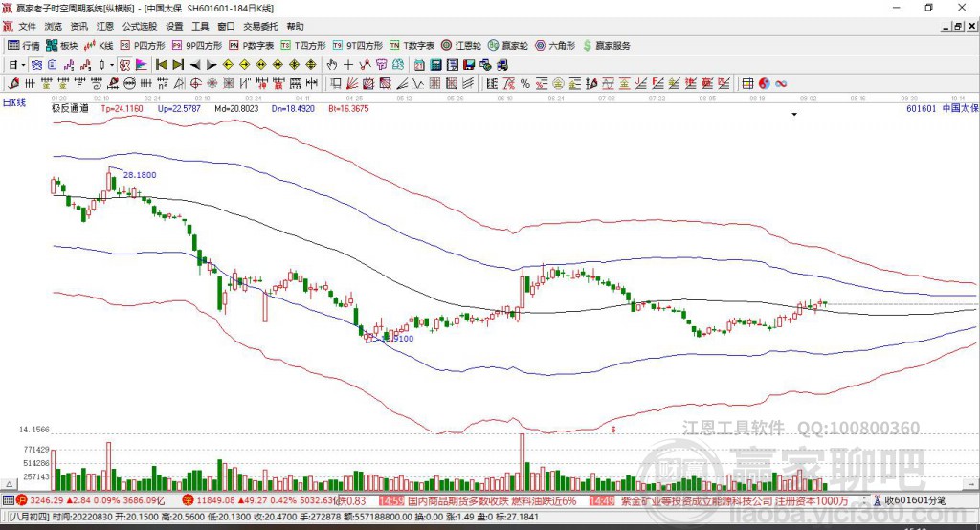Click the Tp=24.1160 value
The width and height of the screenshot is (980, 530).
(x=122, y=108)
